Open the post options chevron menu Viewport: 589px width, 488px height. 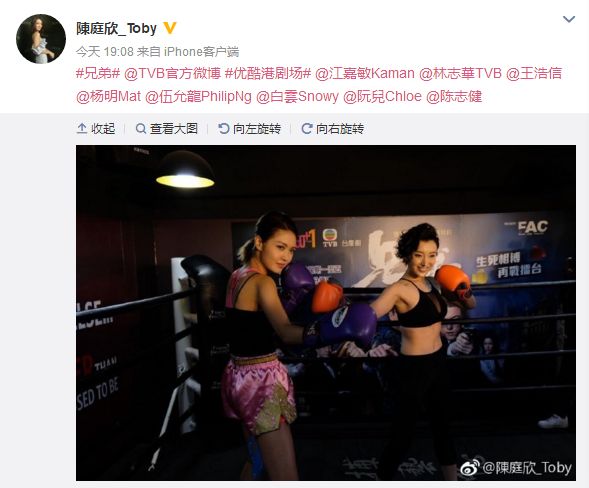(x=569, y=19)
